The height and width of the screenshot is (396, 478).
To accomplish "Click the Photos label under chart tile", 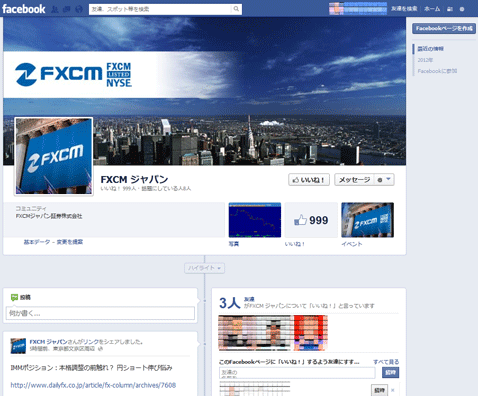I will [x=234, y=244].
